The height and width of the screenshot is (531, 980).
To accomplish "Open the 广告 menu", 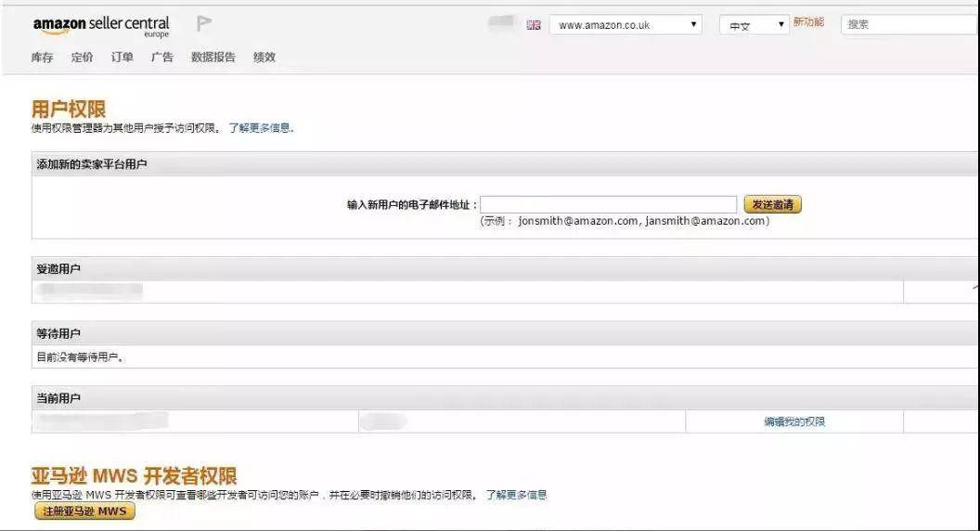I will [x=161, y=57].
